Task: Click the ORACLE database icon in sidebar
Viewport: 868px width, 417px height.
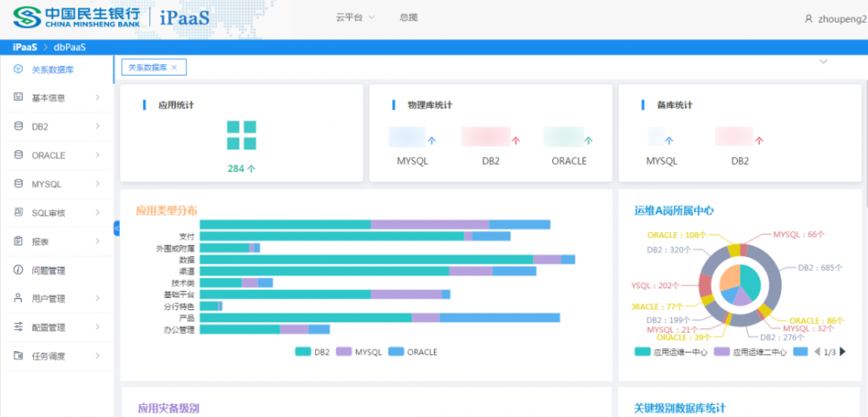Action: click(x=18, y=155)
